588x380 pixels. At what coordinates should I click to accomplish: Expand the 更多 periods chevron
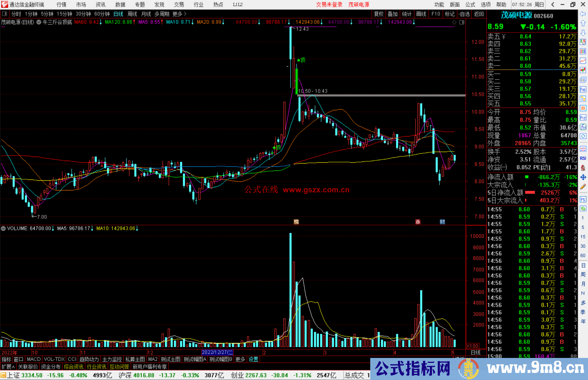tap(185, 14)
